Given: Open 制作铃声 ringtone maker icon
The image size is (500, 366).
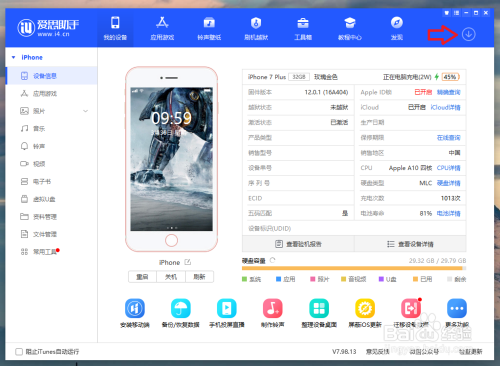Looking at the screenshot, I should point(273,308).
